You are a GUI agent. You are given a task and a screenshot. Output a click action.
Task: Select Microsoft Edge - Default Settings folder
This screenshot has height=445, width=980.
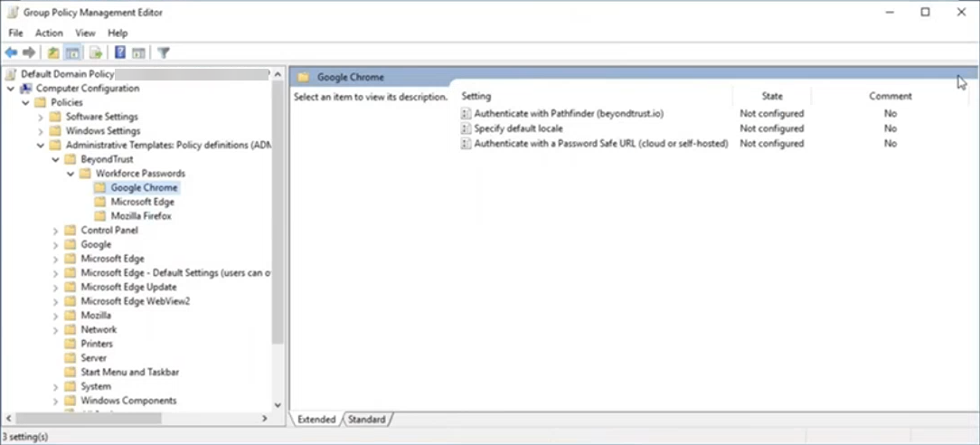[x=175, y=273]
